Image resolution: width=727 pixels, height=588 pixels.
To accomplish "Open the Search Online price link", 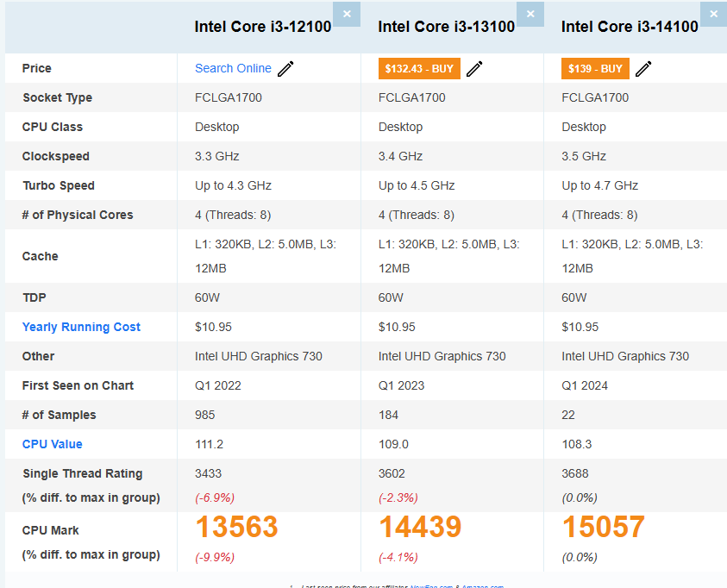I will (x=233, y=68).
